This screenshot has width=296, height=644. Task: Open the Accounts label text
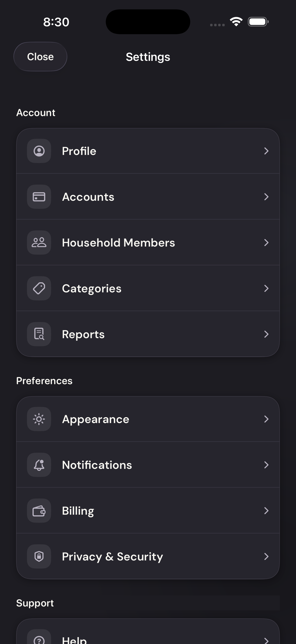pos(88,197)
